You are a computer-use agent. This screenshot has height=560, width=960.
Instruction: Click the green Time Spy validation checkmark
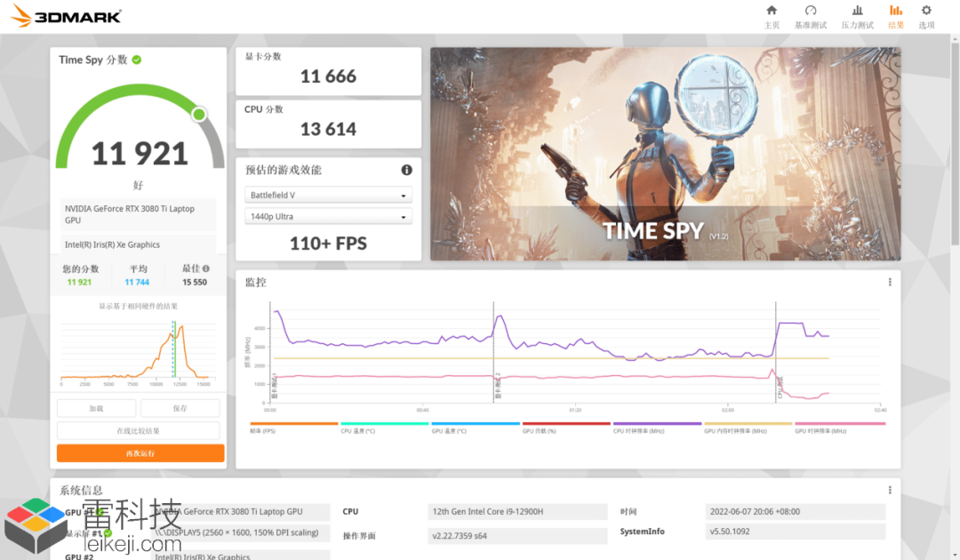coord(137,60)
